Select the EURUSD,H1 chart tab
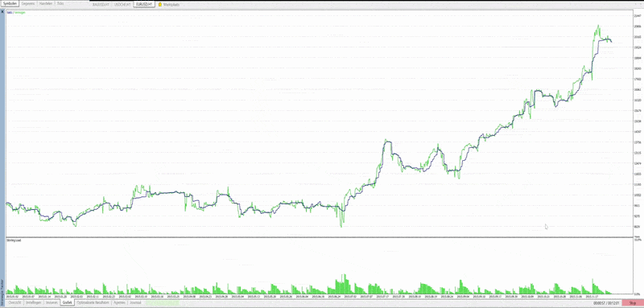 tap(144, 5)
